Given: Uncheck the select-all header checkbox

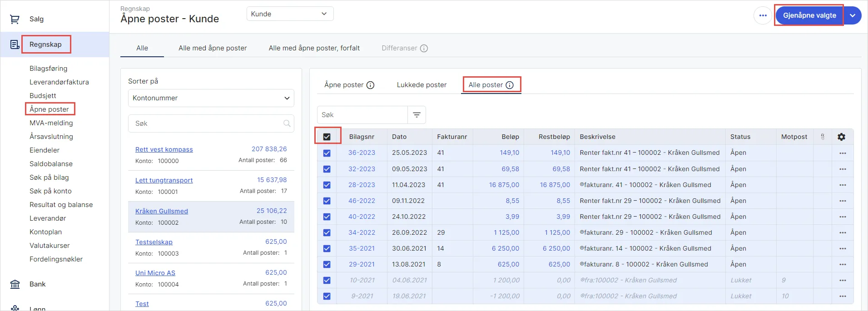Looking at the screenshot, I should click(x=327, y=137).
